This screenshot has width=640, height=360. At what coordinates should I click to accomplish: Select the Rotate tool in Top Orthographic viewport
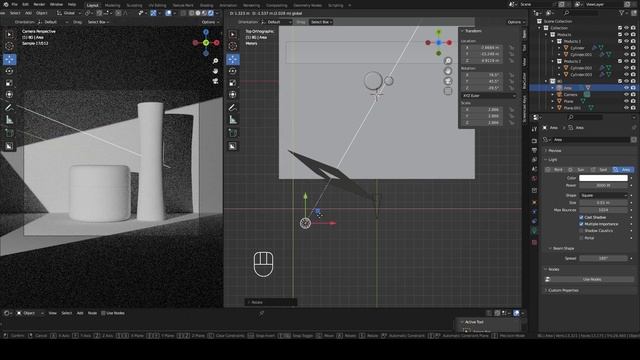tap(233, 71)
